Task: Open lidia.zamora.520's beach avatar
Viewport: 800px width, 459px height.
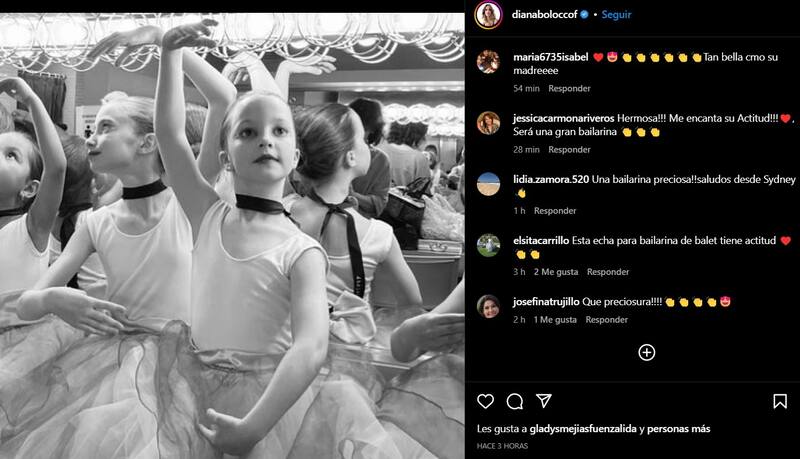Action: (488, 184)
